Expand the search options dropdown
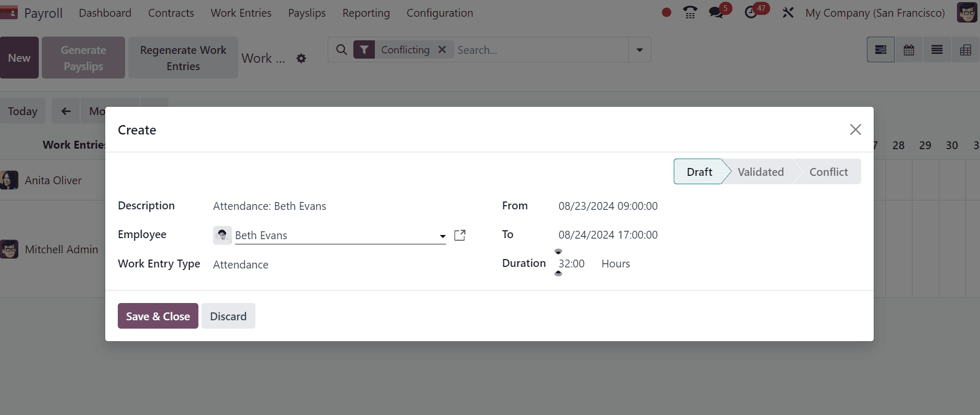Screen dimensions: 980x415 tap(639, 50)
